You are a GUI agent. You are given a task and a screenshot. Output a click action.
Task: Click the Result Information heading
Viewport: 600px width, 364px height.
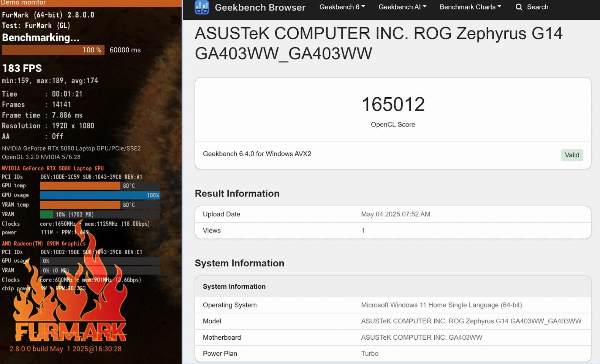click(237, 193)
